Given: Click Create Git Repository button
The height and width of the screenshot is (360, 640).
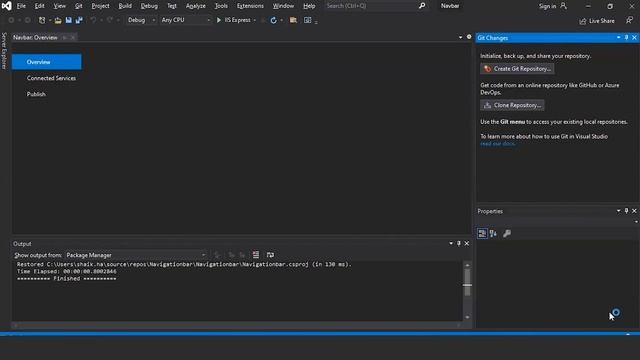Looking at the screenshot, I should [x=517, y=69].
